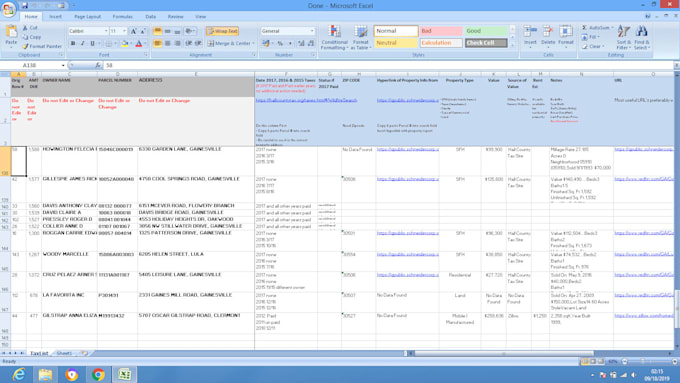Activate the Format Painter

click(42, 46)
